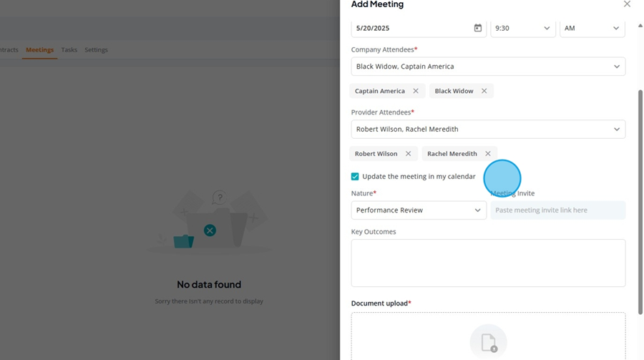Remove Robert Wilson attendee chip
This screenshot has width=644, height=360.
pos(409,153)
